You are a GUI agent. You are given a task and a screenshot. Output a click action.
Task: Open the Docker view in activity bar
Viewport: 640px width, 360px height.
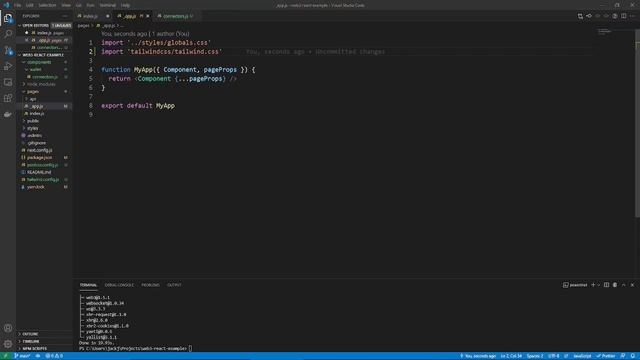8,114
